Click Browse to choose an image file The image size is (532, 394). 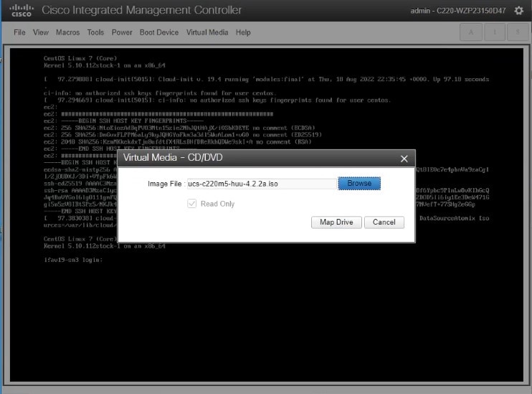click(x=359, y=184)
